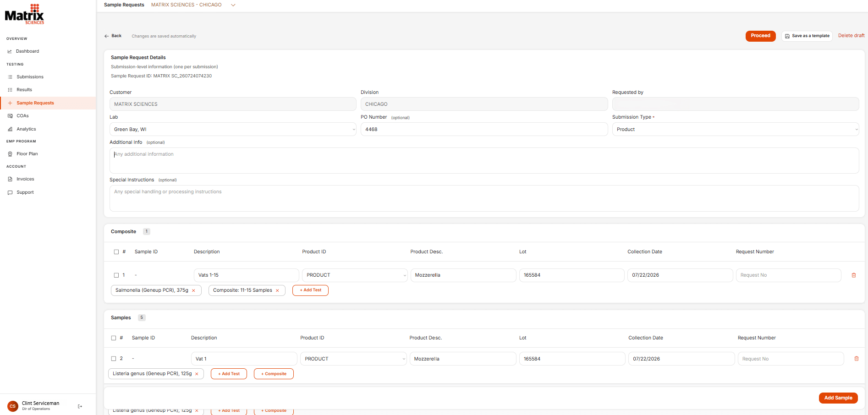Image resolution: width=868 pixels, height=415 pixels.
Task: Click composite Request No field
Action: (789, 275)
